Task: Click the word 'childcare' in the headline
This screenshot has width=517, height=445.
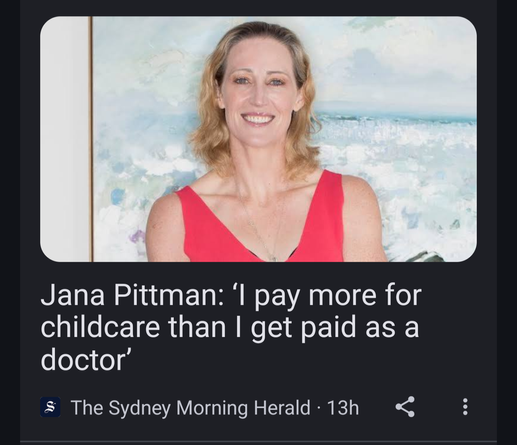Action: 100,327
